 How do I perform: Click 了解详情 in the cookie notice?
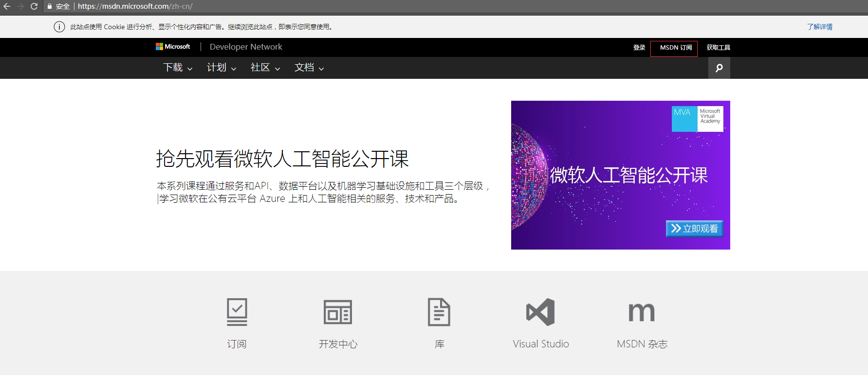click(820, 27)
